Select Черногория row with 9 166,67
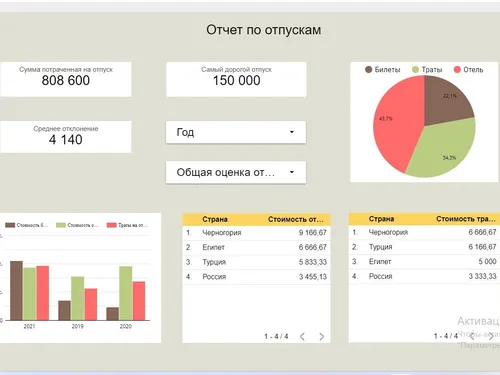 click(256, 233)
